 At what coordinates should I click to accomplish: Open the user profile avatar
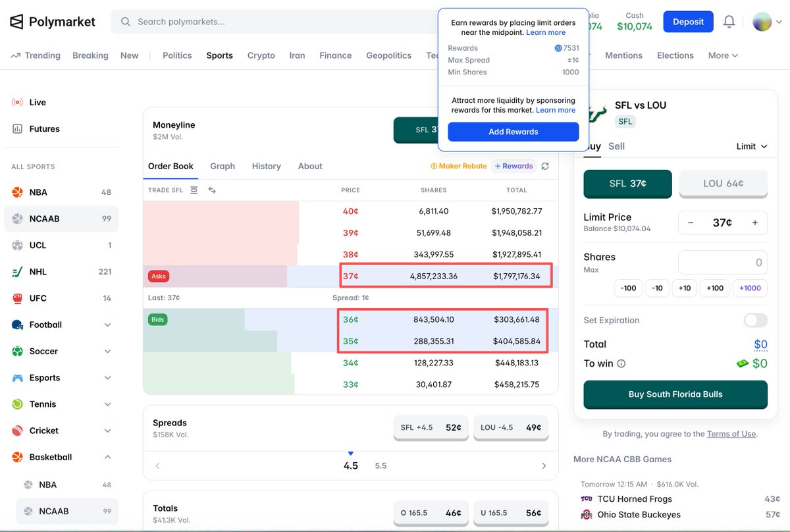pos(762,22)
